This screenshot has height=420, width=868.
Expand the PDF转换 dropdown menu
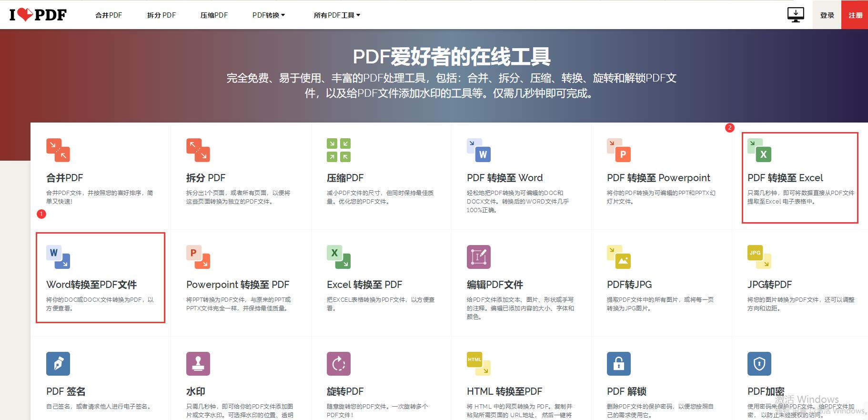(269, 15)
